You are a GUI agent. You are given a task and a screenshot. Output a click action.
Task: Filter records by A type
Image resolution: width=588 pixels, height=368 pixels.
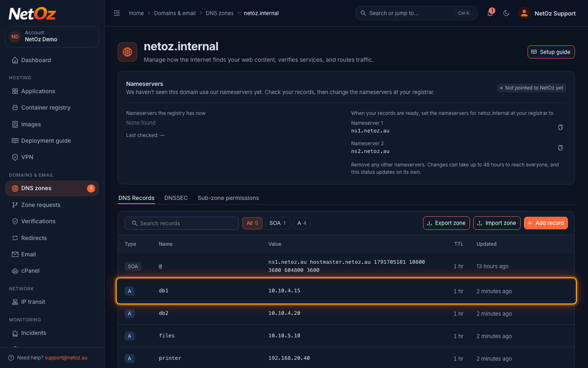click(x=302, y=223)
